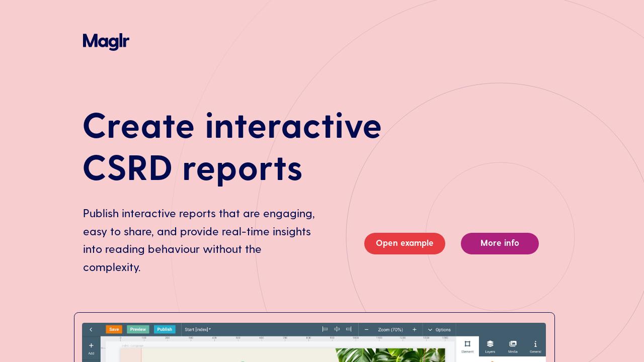The height and width of the screenshot is (362, 644).
Task: Switch to the Element tab
Action: tap(467, 347)
